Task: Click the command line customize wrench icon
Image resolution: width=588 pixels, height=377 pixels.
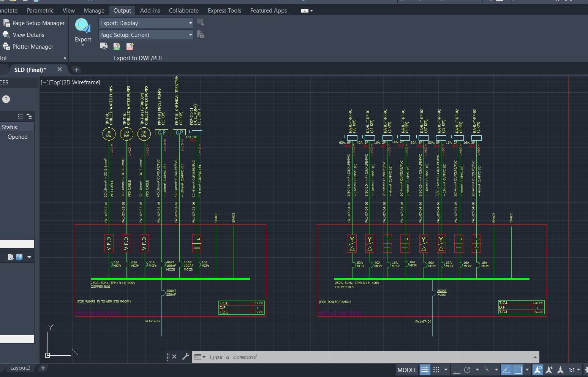Action: tap(185, 356)
